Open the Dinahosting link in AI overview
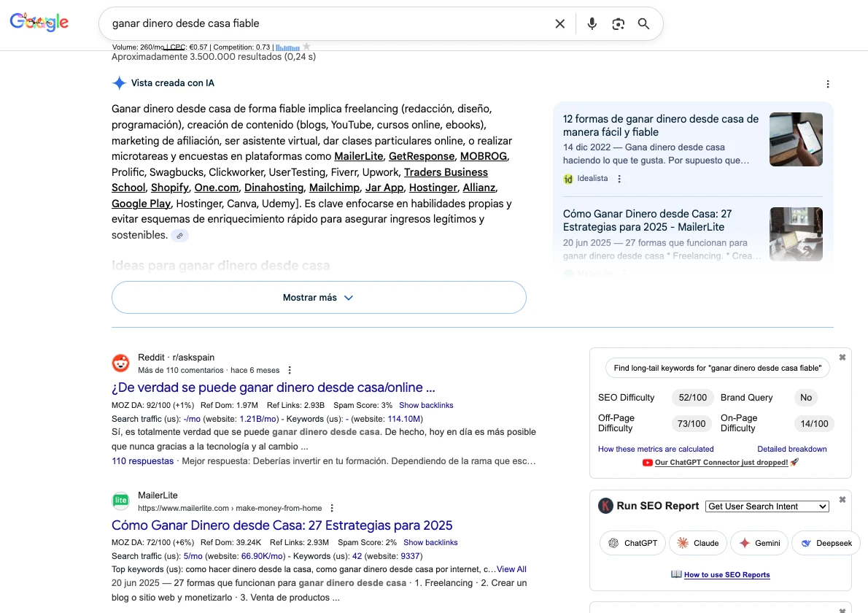This screenshot has width=868, height=613. 274,188
